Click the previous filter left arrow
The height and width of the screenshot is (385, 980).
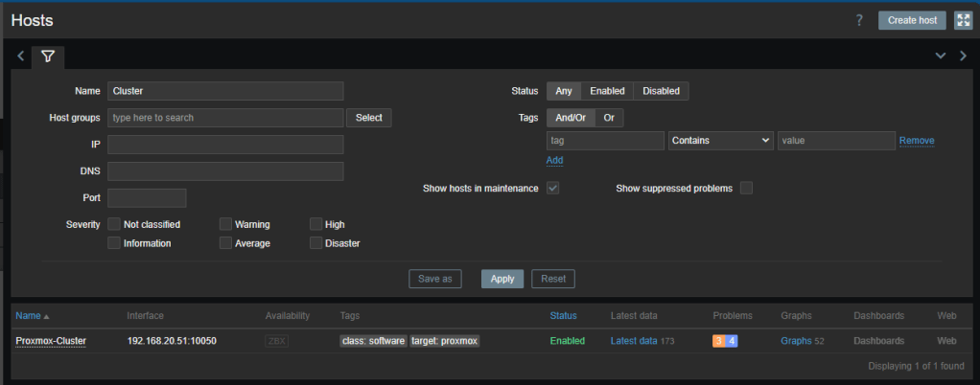coord(21,57)
